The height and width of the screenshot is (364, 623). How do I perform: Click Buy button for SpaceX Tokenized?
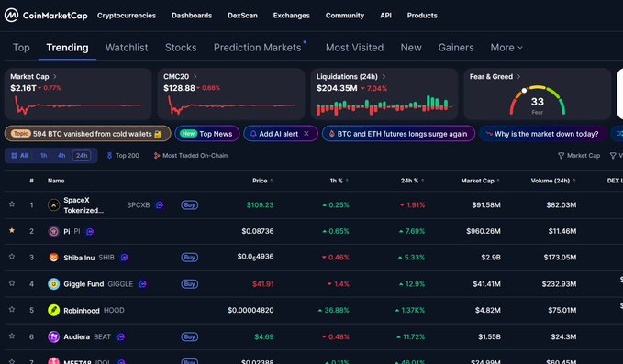pyautogui.click(x=190, y=204)
